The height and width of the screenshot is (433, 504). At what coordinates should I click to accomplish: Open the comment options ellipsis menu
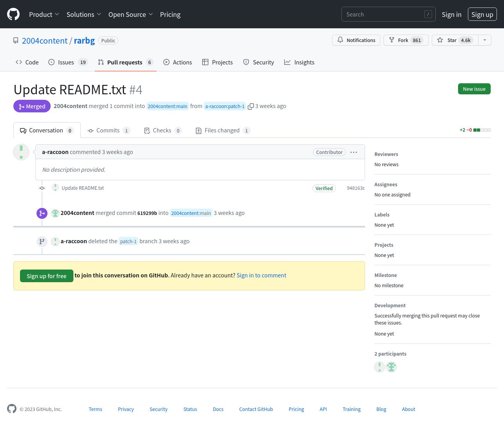pos(354,152)
